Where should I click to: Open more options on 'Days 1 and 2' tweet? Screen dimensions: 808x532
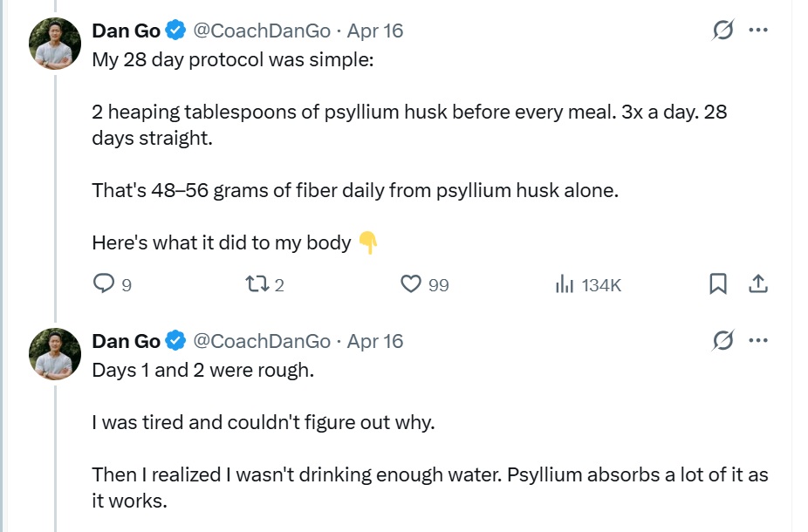click(x=758, y=341)
